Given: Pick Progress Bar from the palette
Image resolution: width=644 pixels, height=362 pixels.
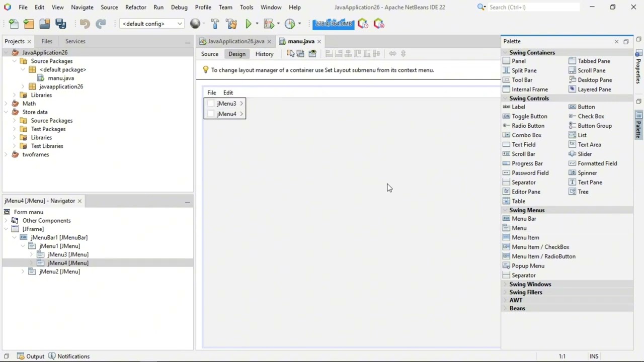Looking at the screenshot, I should point(527,163).
